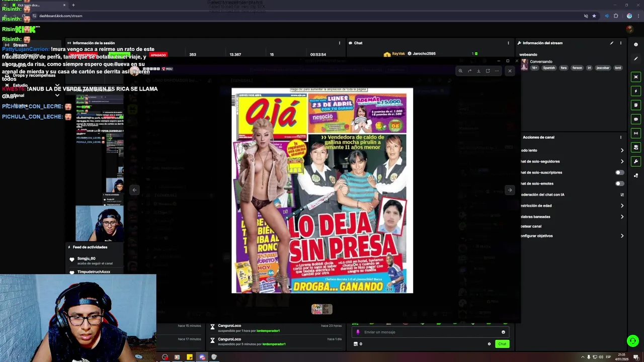Toggle the note panel icon in sidebar
644x362 pixels.
[636, 105]
